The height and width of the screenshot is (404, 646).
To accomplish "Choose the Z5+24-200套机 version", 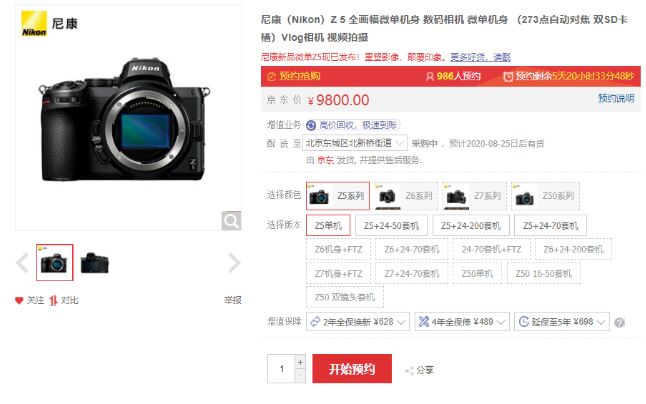I will [x=471, y=226].
